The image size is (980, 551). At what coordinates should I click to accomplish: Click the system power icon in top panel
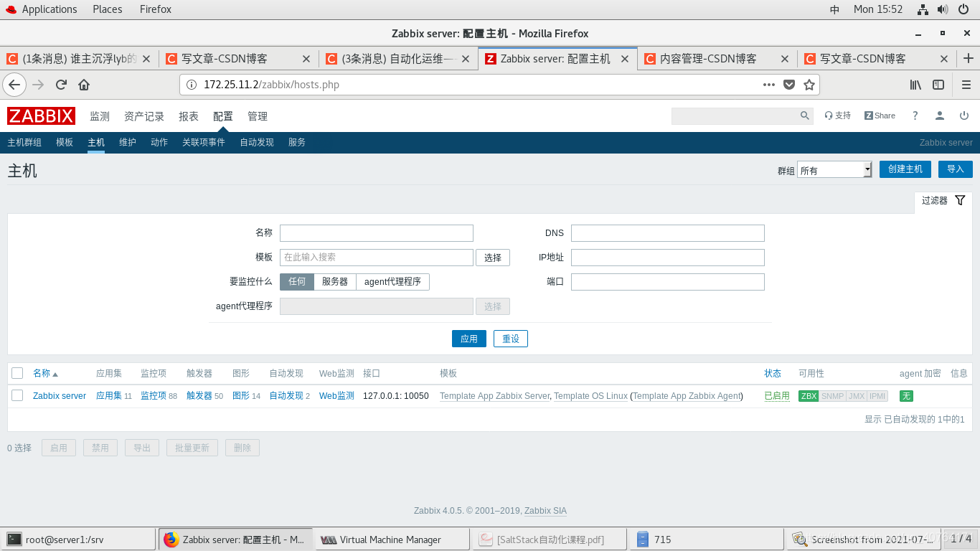click(x=963, y=9)
